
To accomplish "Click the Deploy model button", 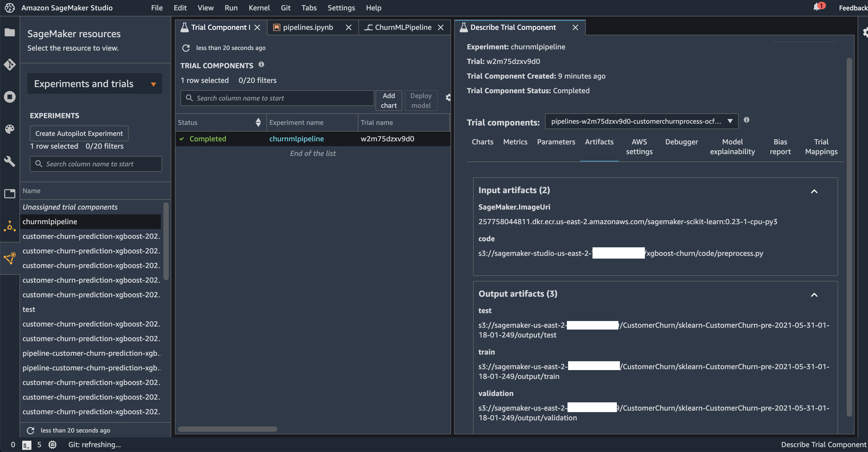I will coord(421,101).
